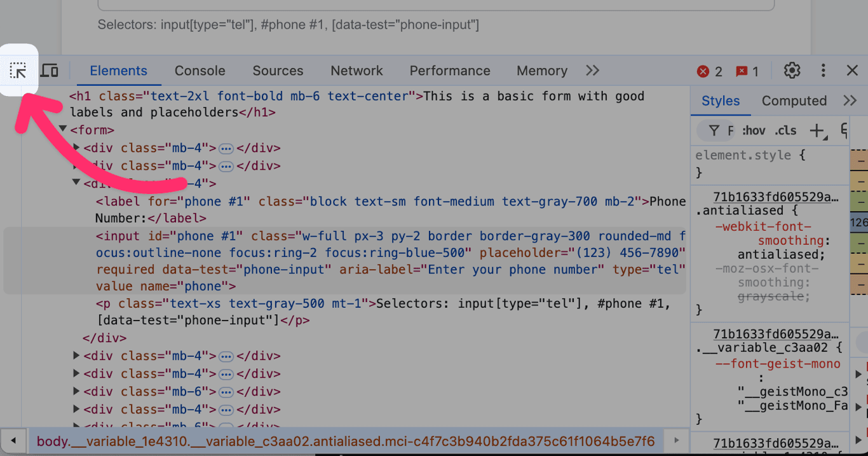Click the h1 class value "text-2xl font-bold mb-6 text-center"
The image size is (868, 456).
281,97
